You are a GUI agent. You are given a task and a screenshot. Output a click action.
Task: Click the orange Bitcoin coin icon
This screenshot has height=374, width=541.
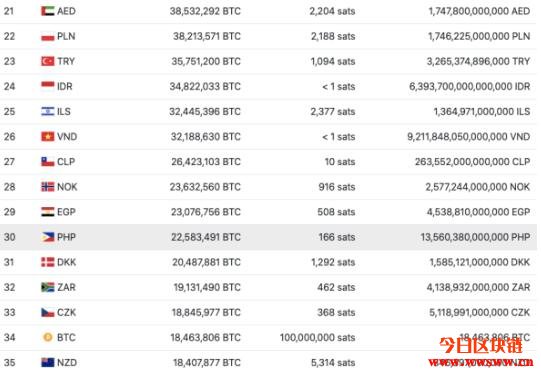click(48, 337)
